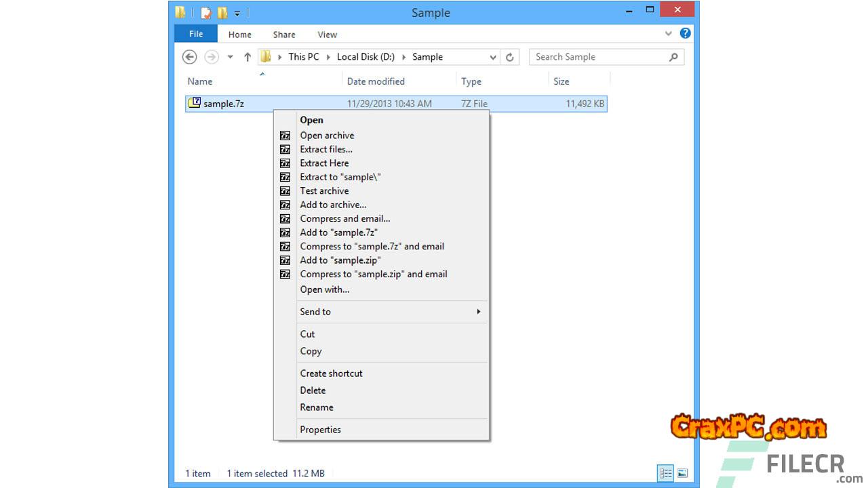Expand the ribbon with the chevron
This screenshot has height=488, width=868.
[668, 33]
